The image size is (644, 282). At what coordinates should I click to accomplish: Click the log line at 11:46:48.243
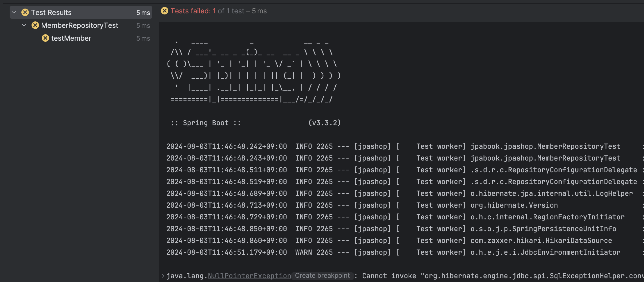405,158
